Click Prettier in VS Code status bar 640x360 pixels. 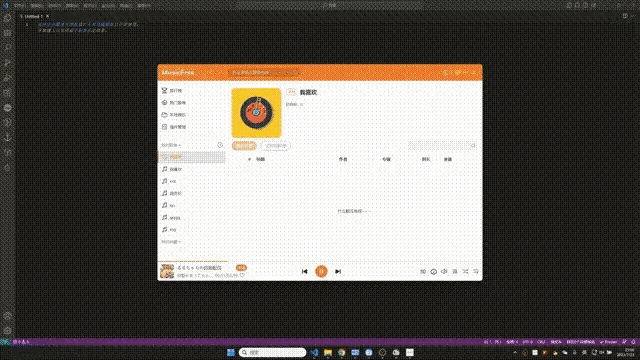coord(608,342)
